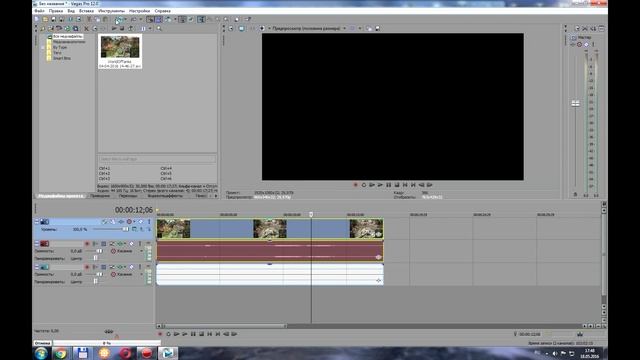
Task: Open the Undo history dropdown arrow
Action: (x=126, y=19)
